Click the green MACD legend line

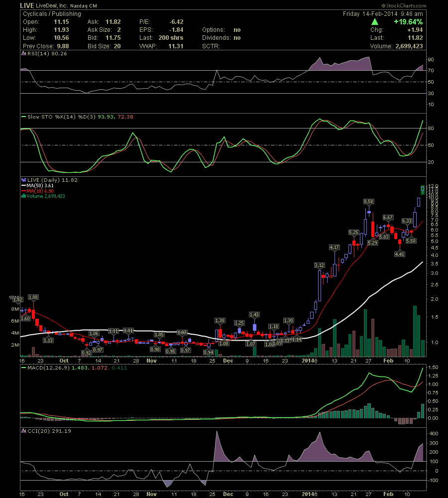[23, 368]
